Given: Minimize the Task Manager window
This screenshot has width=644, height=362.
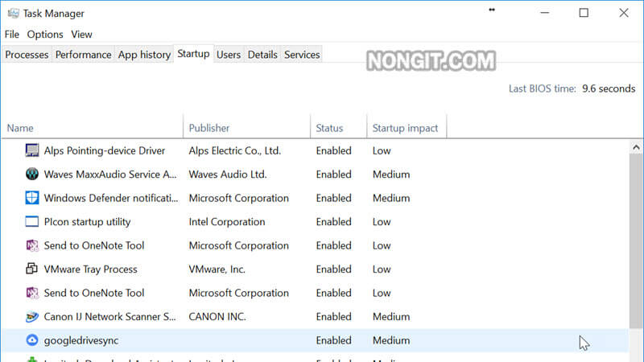Looking at the screenshot, I should (545, 13).
